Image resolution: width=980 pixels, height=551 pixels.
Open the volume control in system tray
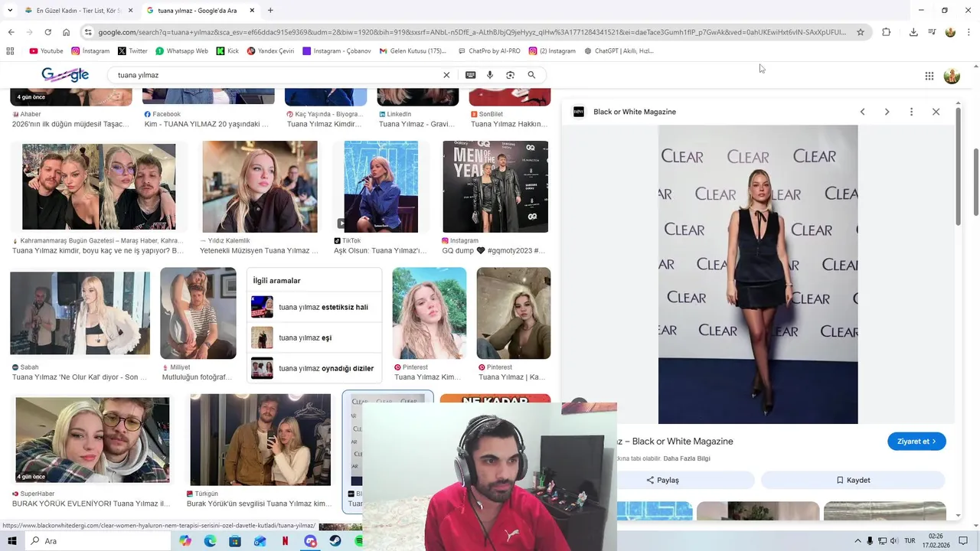[x=894, y=541]
